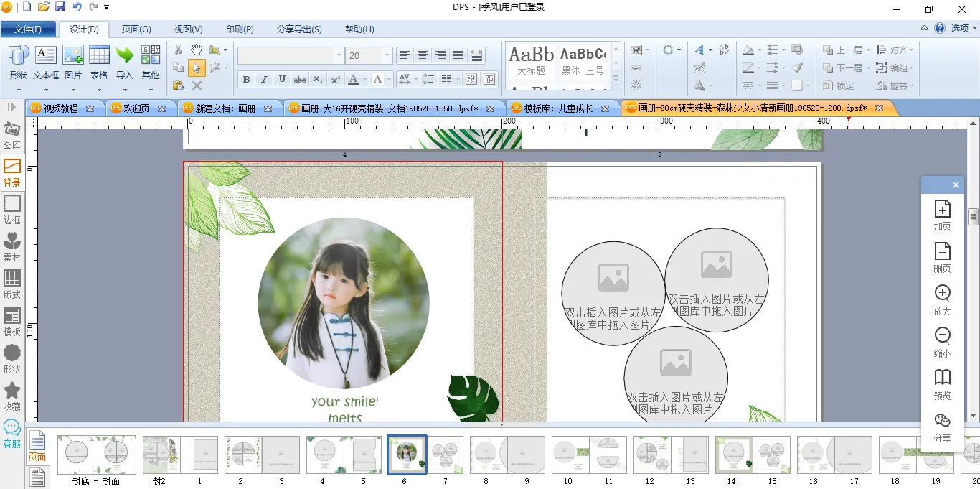Viewport: 980px width, 489px height.
Task: Apply the 大标题 heading style
Action: [x=532, y=60]
